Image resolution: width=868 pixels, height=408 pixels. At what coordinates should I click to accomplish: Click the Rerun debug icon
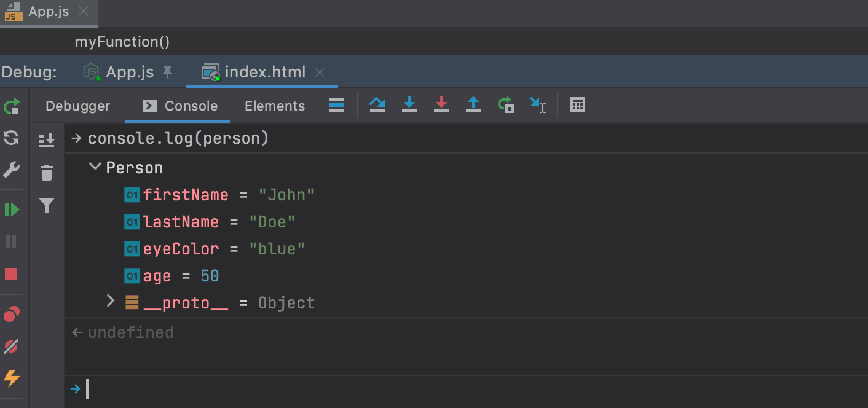pos(12,106)
